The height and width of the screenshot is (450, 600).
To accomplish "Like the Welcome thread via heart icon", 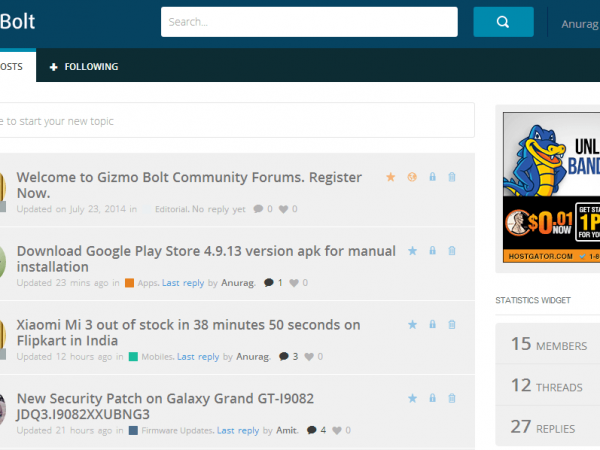I will click(x=283, y=209).
